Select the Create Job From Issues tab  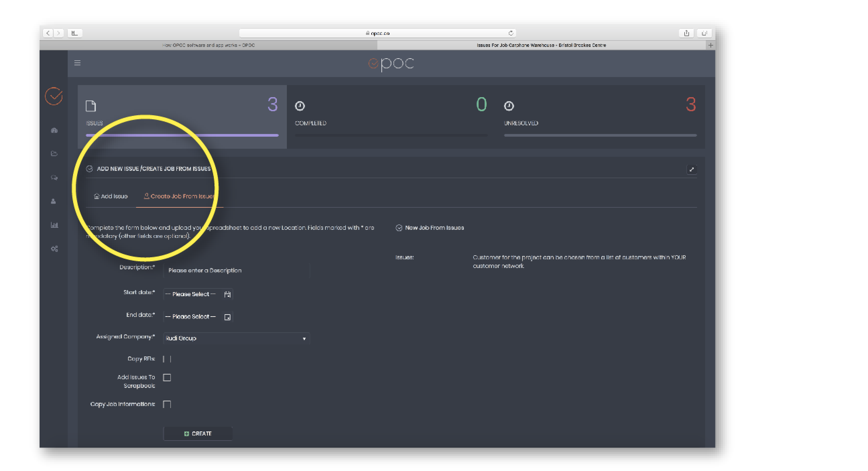point(180,196)
